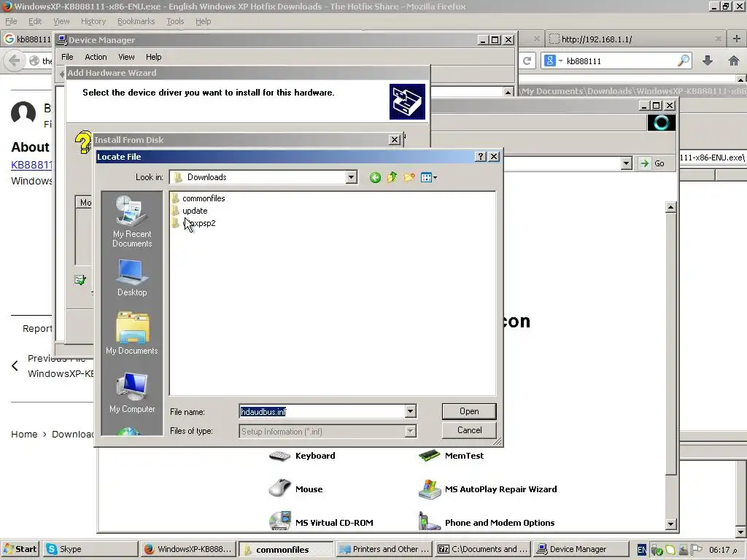747x560 pixels.
Task: Expand the File name dropdown arrow
Action: (x=410, y=411)
